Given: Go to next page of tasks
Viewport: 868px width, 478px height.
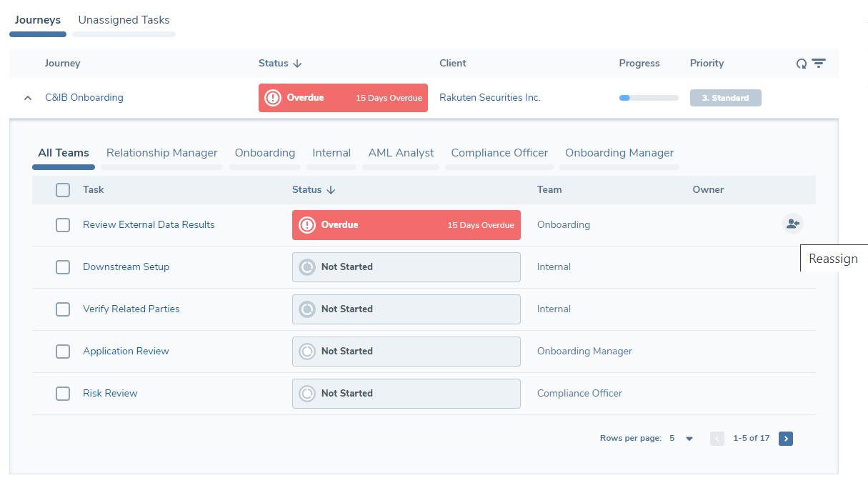Looking at the screenshot, I should click(786, 439).
